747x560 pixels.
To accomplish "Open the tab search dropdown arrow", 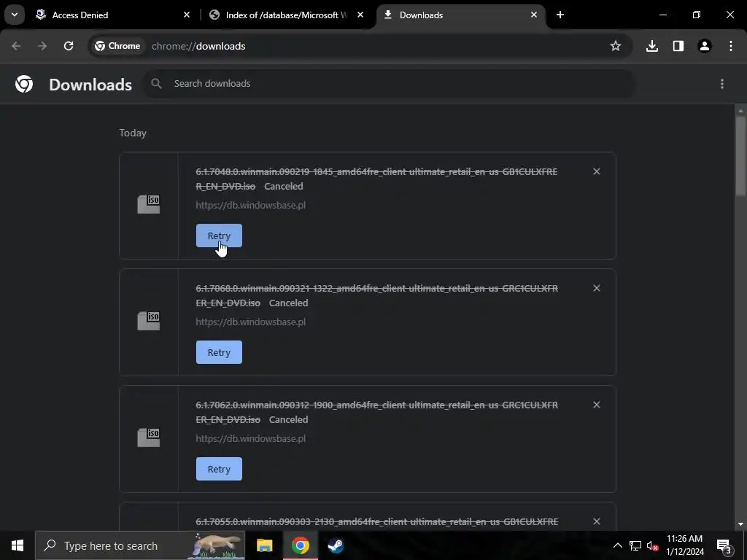I will [x=15, y=15].
